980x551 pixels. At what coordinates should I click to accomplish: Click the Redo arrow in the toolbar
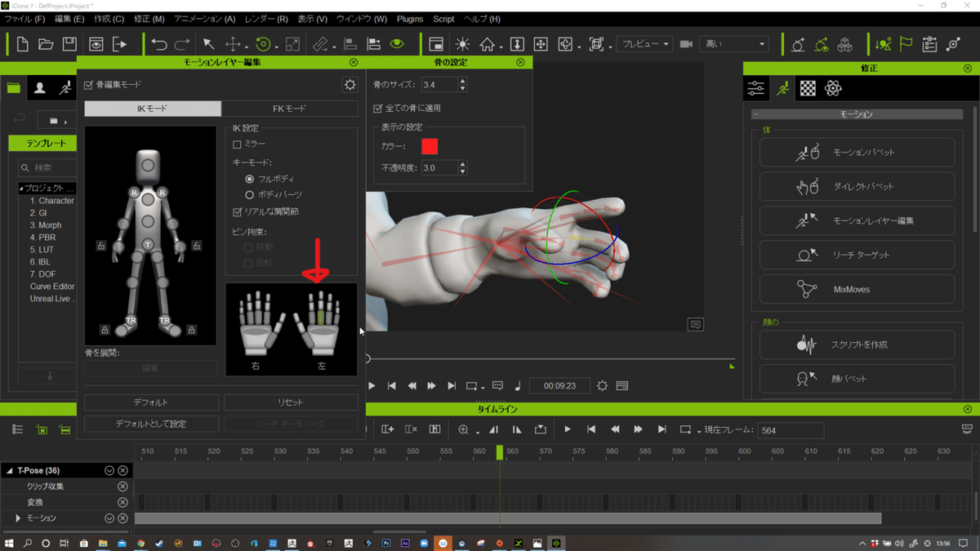[x=183, y=44]
